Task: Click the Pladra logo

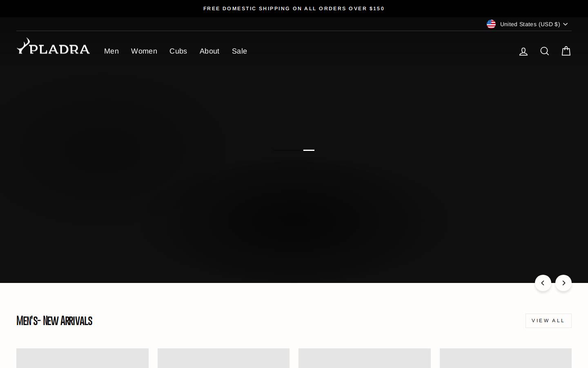Action: pyautogui.click(x=53, y=46)
